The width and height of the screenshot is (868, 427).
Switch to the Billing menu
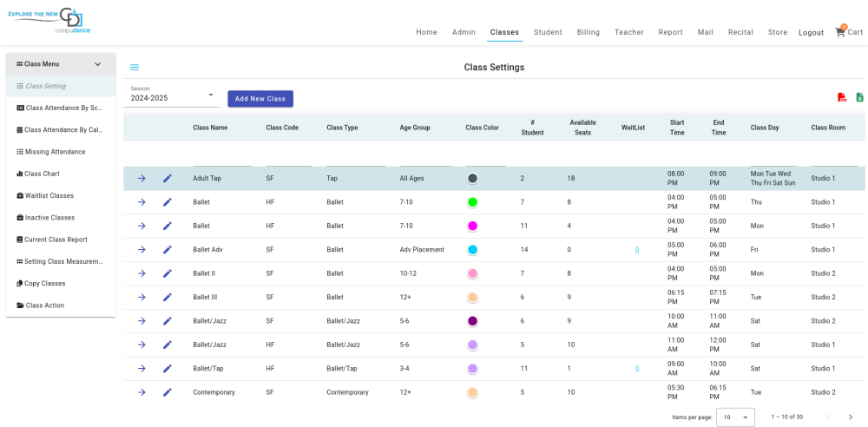tap(588, 32)
